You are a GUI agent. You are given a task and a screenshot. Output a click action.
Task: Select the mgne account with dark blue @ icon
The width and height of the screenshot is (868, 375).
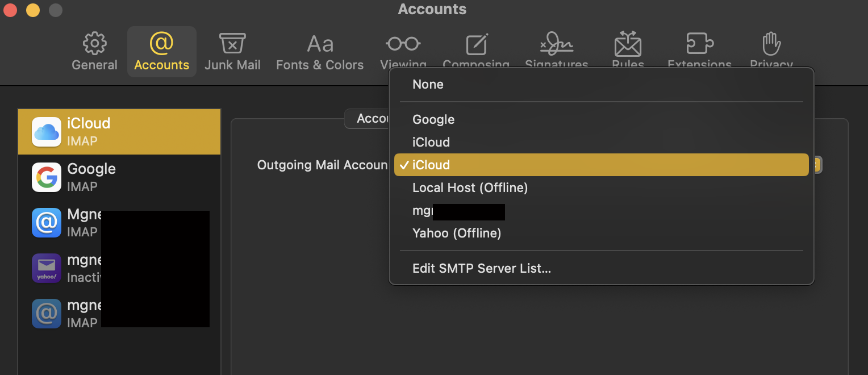pyautogui.click(x=119, y=314)
